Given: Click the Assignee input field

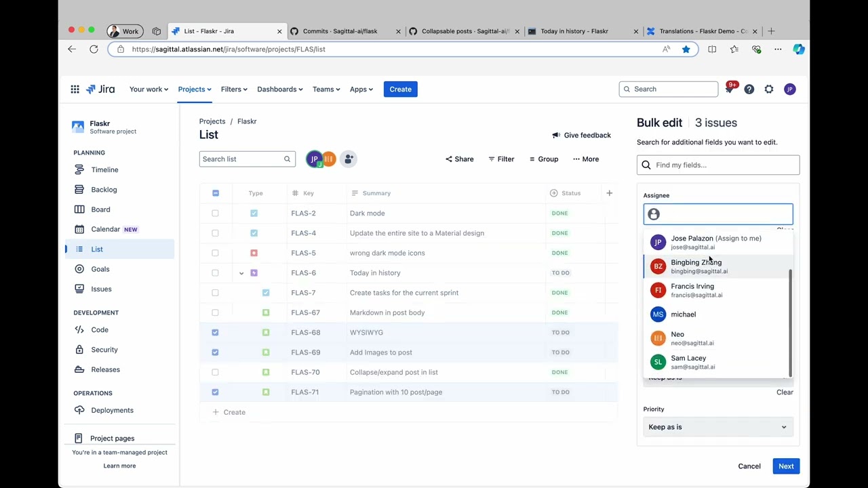Looking at the screenshot, I should (x=718, y=214).
